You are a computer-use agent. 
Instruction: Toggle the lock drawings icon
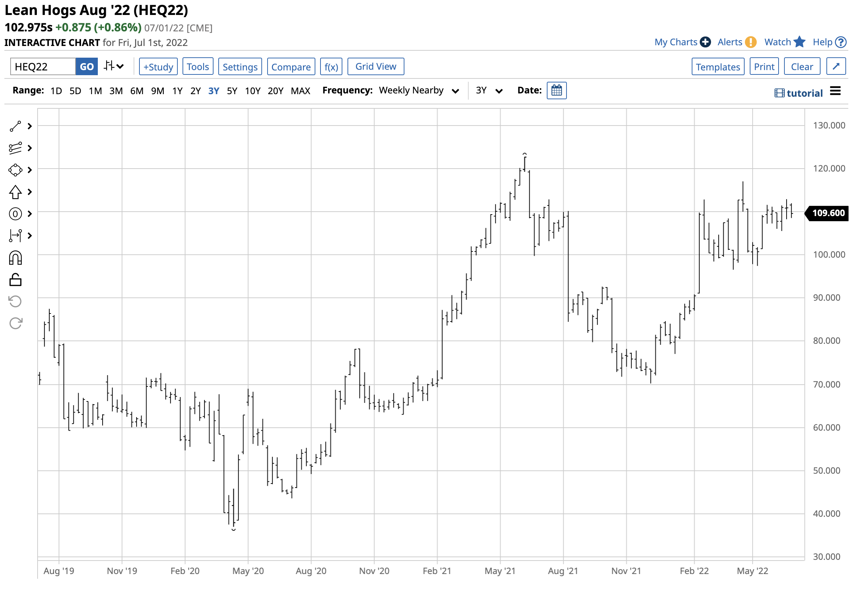pos(15,280)
